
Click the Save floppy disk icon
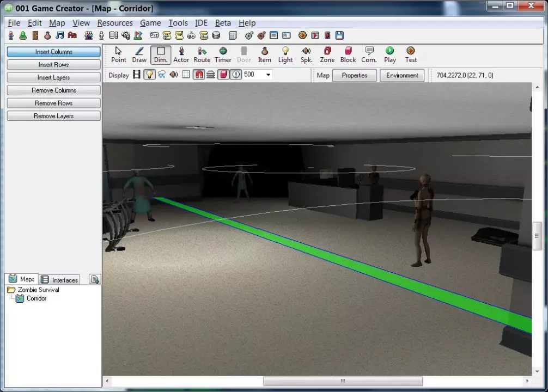(x=339, y=35)
